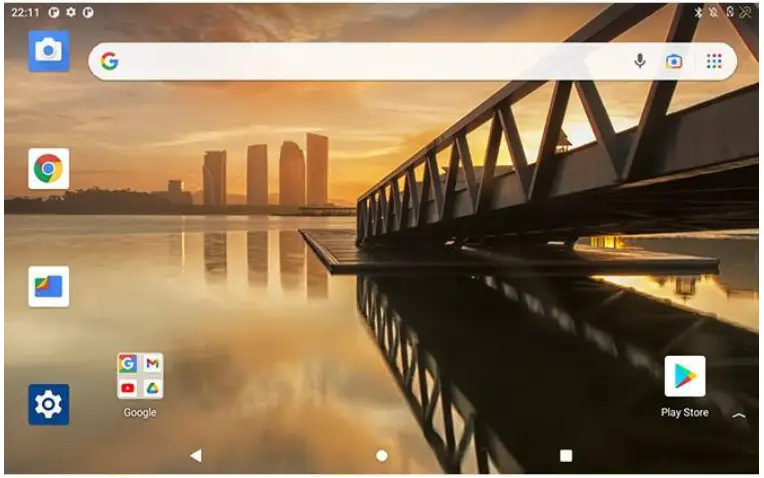
Task: Tap the Google logo in search bar
Action: point(110,61)
